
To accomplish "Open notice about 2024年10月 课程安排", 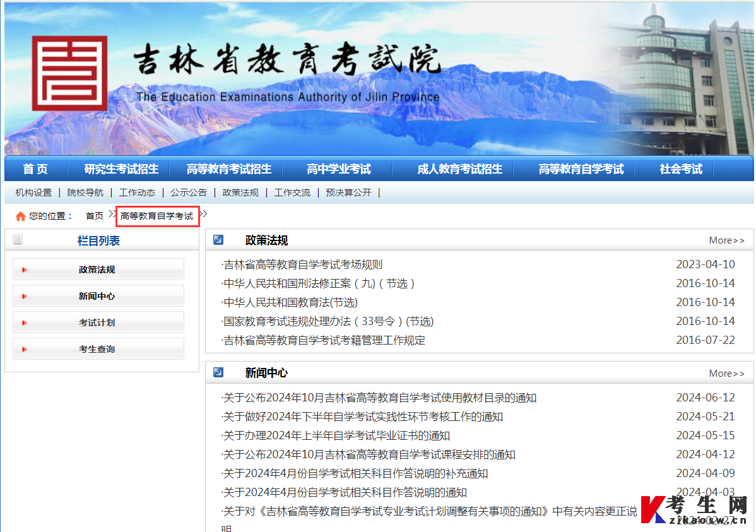I will [369, 454].
